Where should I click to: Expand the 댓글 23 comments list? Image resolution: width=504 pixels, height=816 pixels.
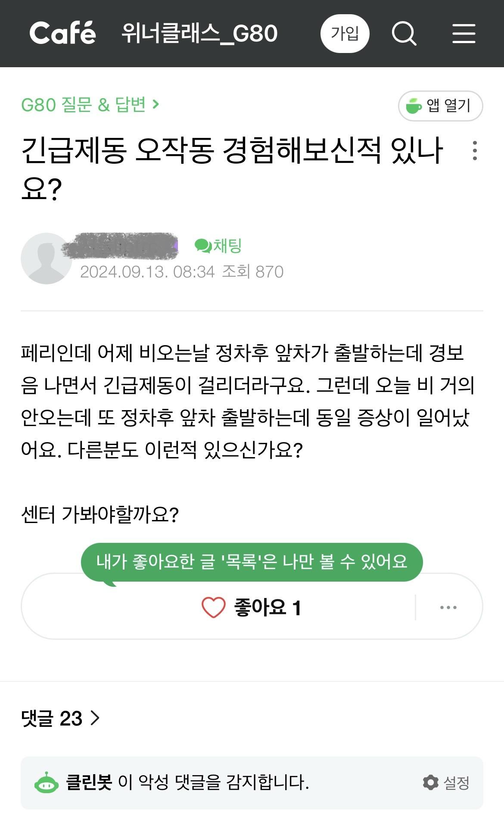(x=52, y=718)
